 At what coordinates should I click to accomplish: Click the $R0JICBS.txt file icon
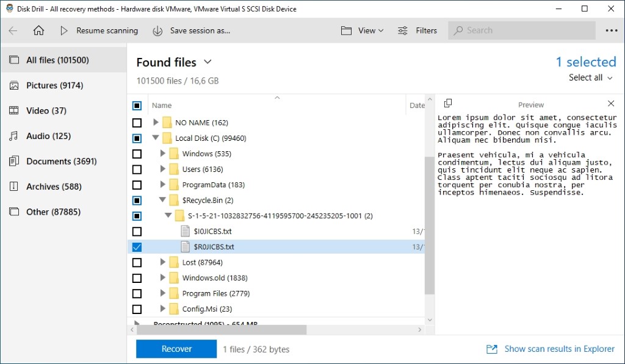[185, 247]
